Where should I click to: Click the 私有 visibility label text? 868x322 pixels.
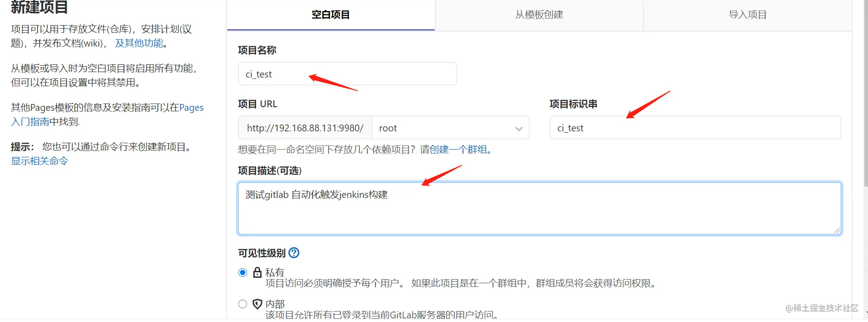275,272
